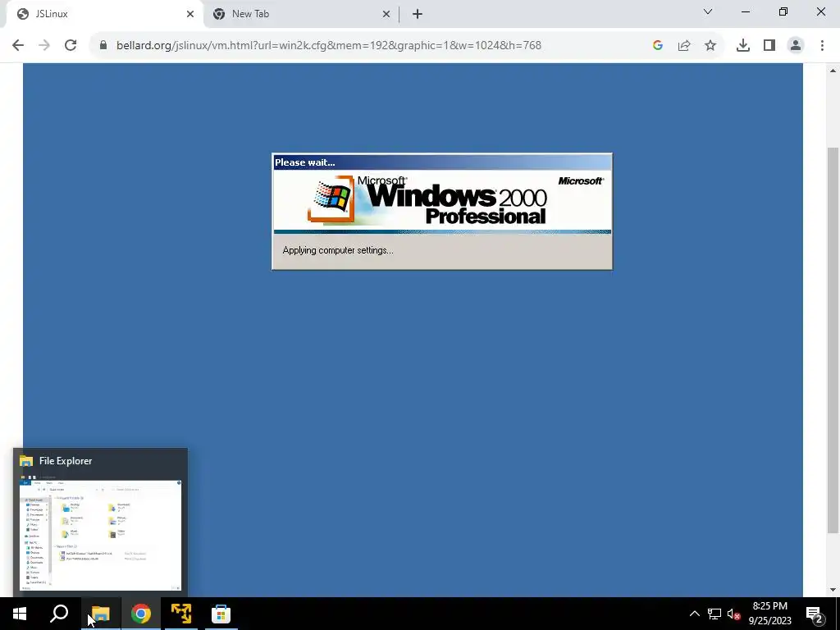The height and width of the screenshot is (630, 840).
Task: Open notification center icon
Action: coord(815,614)
